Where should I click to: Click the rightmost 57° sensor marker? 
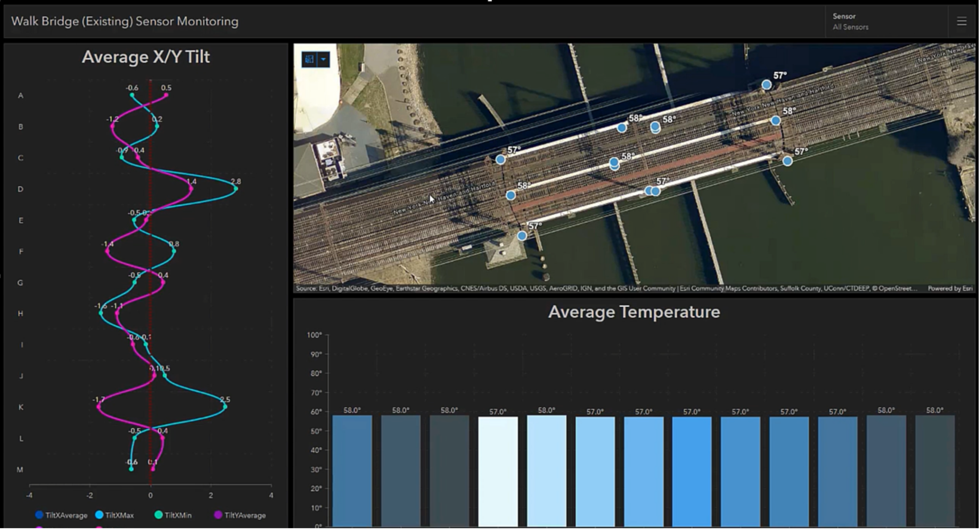787,161
